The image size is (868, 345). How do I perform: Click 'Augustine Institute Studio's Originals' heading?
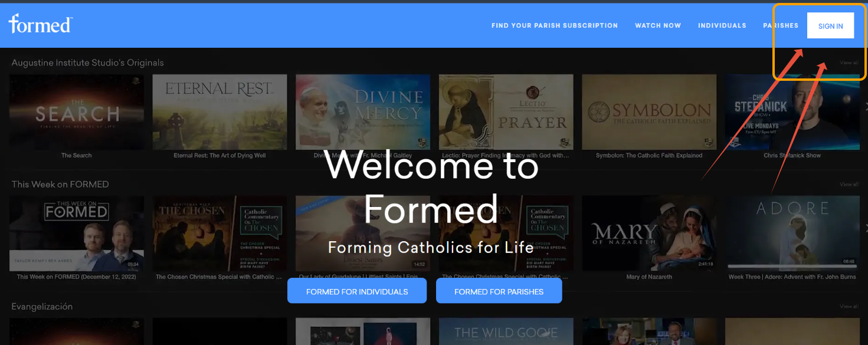tap(88, 63)
